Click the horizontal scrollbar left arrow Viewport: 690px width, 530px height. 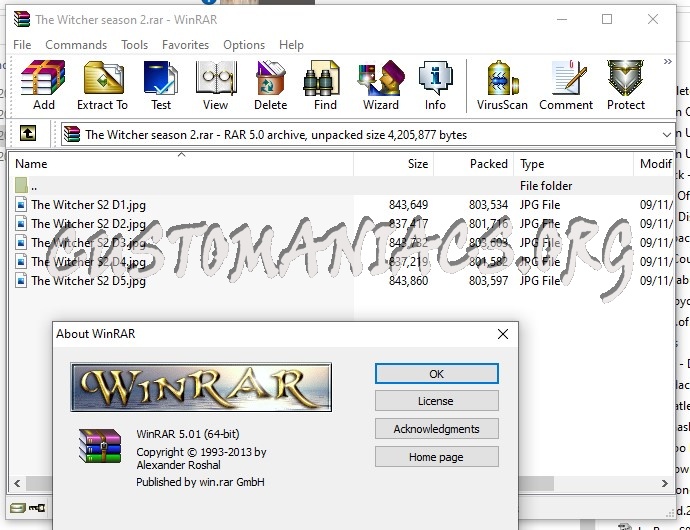click(17, 483)
